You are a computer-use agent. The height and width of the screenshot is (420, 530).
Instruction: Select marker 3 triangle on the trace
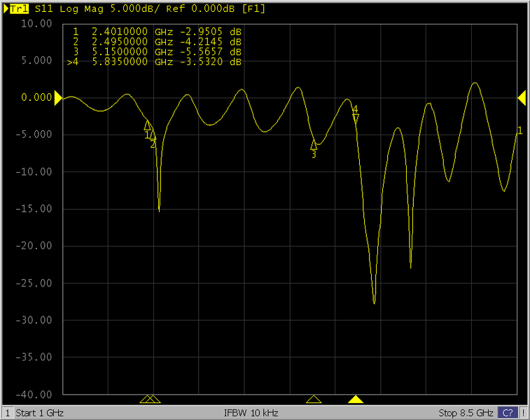314,144
